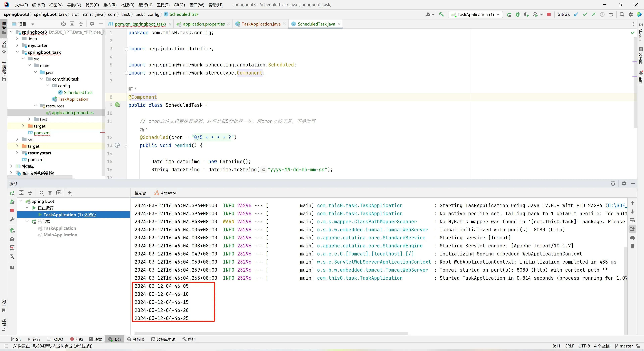Toggle soft-wrap in console output

(x=632, y=220)
